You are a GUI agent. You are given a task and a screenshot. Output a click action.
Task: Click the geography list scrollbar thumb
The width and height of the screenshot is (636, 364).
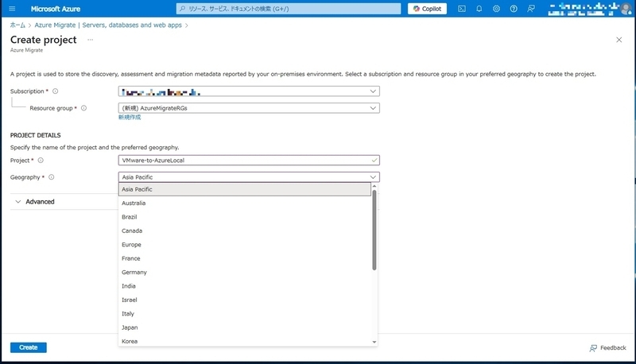374,230
